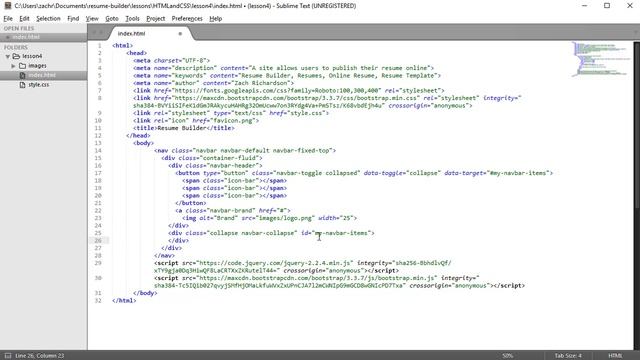Open the Goto menu
The width and height of the screenshot is (640, 360).
click(111, 18)
